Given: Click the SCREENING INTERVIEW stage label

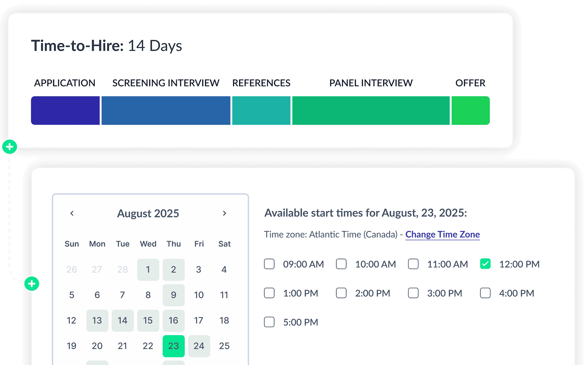Looking at the screenshot, I should point(166,83).
